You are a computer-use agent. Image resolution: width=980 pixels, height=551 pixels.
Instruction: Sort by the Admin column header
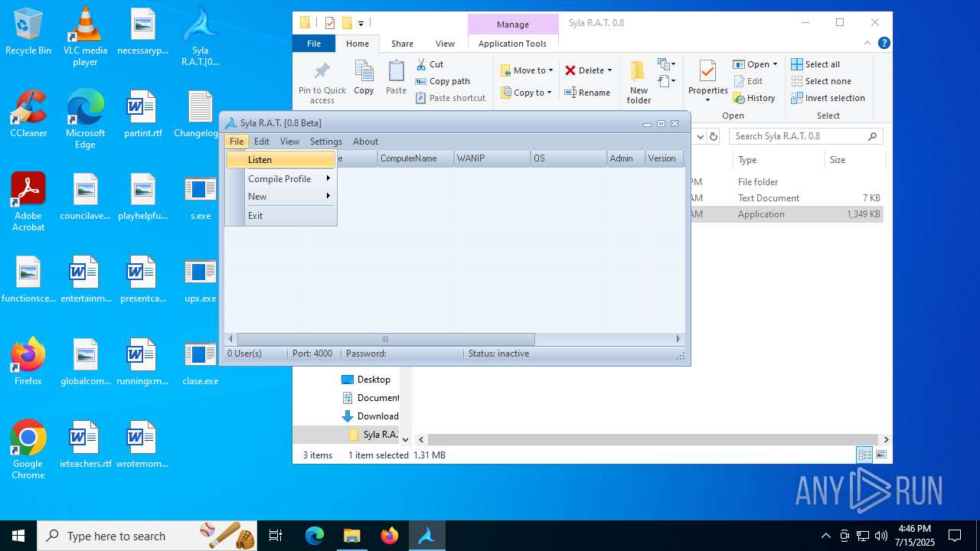[626, 158]
